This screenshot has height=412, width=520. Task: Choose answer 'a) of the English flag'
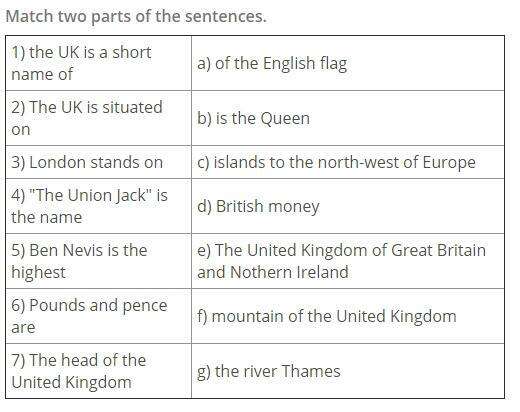coord(348,63)
